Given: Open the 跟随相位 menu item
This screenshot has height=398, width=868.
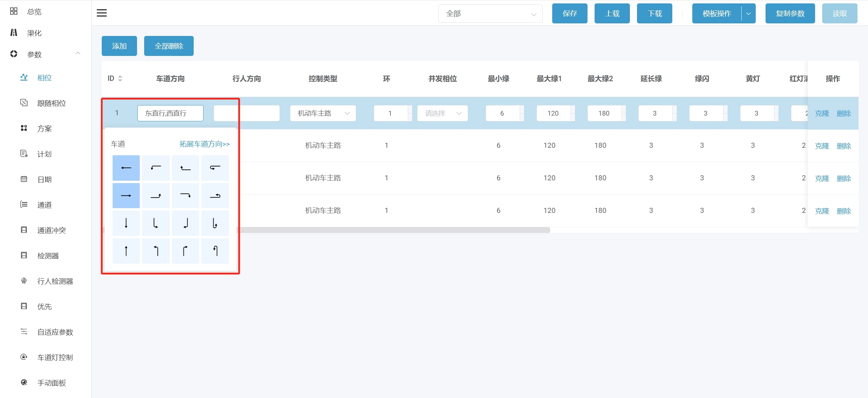Looking at the screenshot, I should [x=52, y=103].
